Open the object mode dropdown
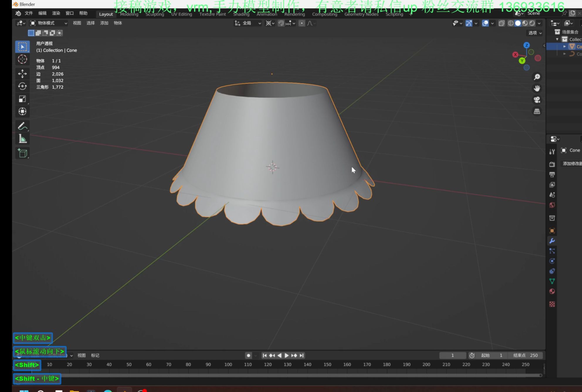 coord(49,23)
